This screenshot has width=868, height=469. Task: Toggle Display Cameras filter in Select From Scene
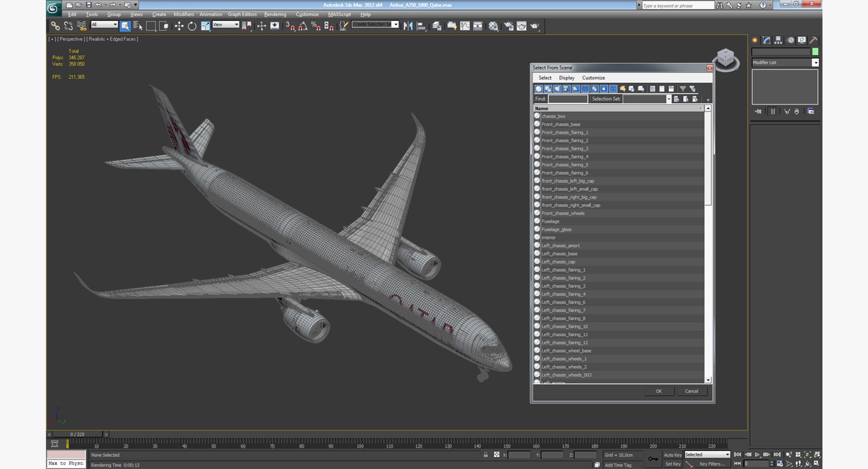tap(566, 89)
